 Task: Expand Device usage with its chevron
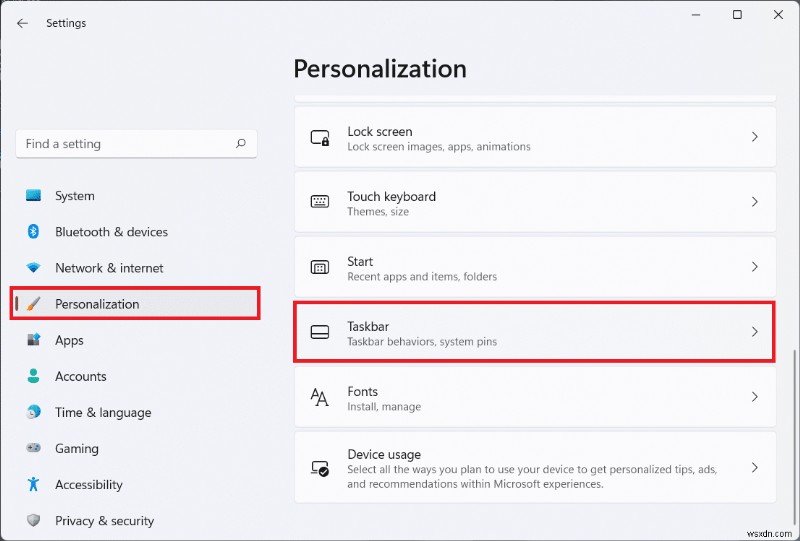click(x=755, y=467)
